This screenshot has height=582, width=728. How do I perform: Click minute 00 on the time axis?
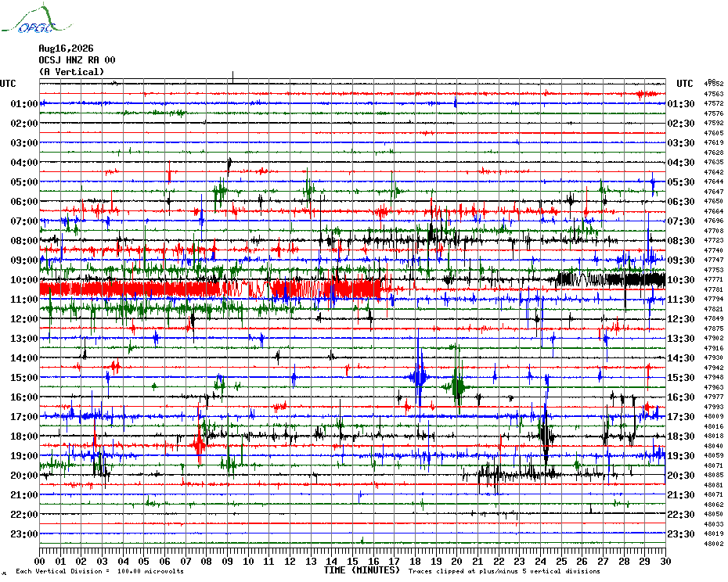pos(40,562)
